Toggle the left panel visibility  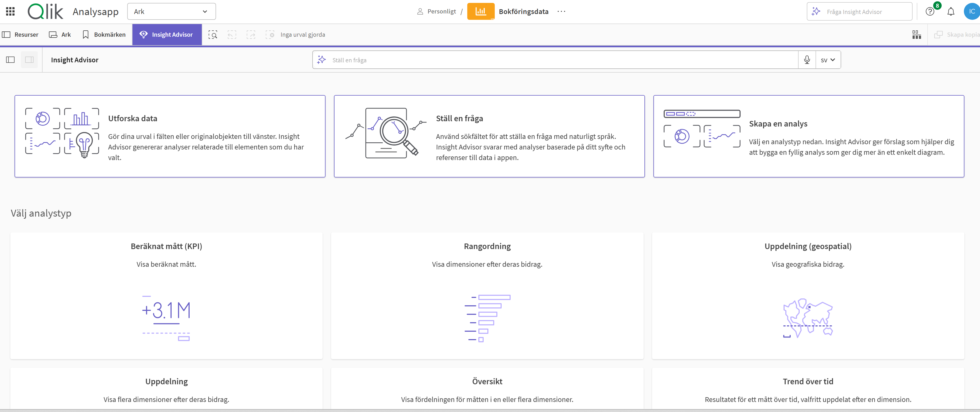point(10,60)
